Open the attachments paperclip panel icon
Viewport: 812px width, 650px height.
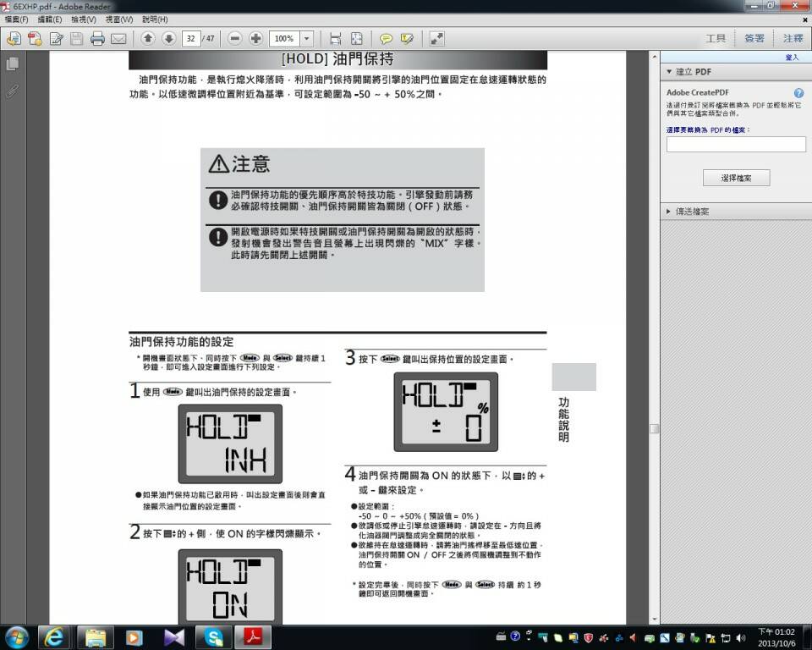coord(13,91)
